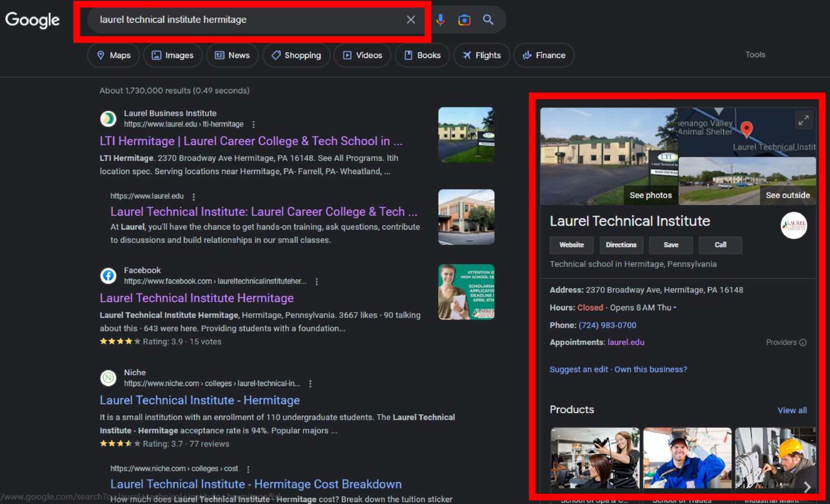Viewport: 830px width, 504px height.
Task: Open more options for niche colleges cost result
Action: coord(248,469)
